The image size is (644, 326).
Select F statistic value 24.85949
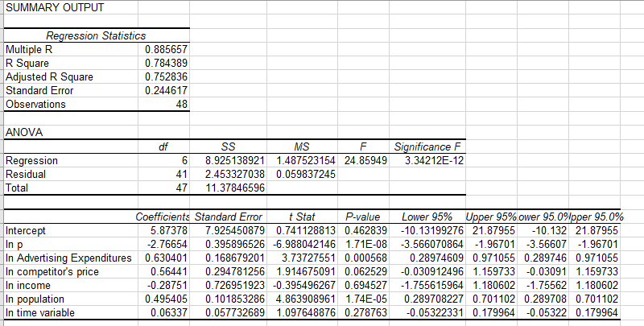click(x=365, y=160)
